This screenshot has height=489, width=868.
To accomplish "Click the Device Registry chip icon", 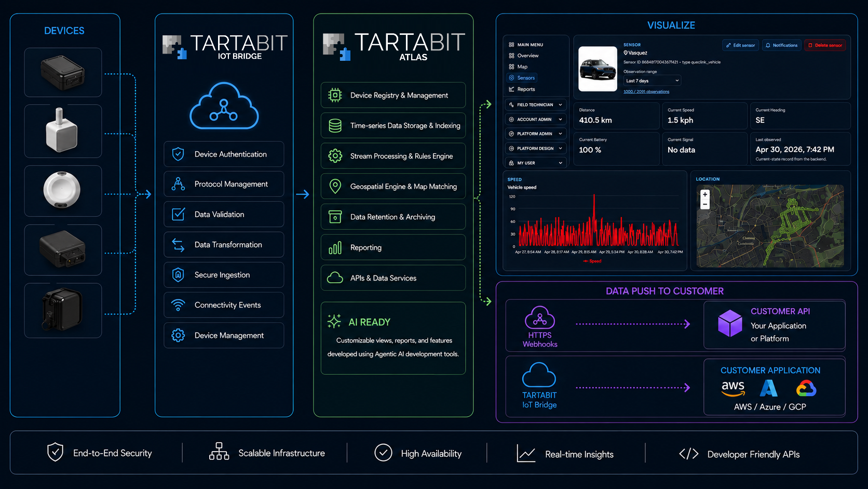I will (x=335, y=95).
